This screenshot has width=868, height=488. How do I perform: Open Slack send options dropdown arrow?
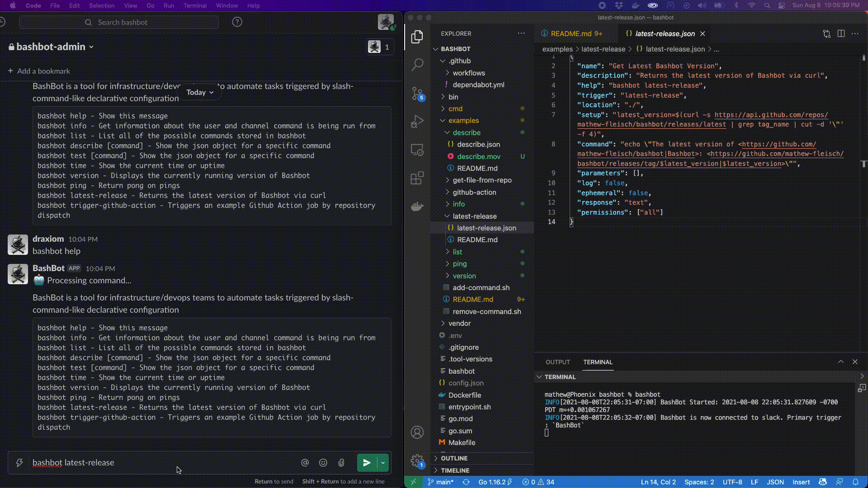383,463
